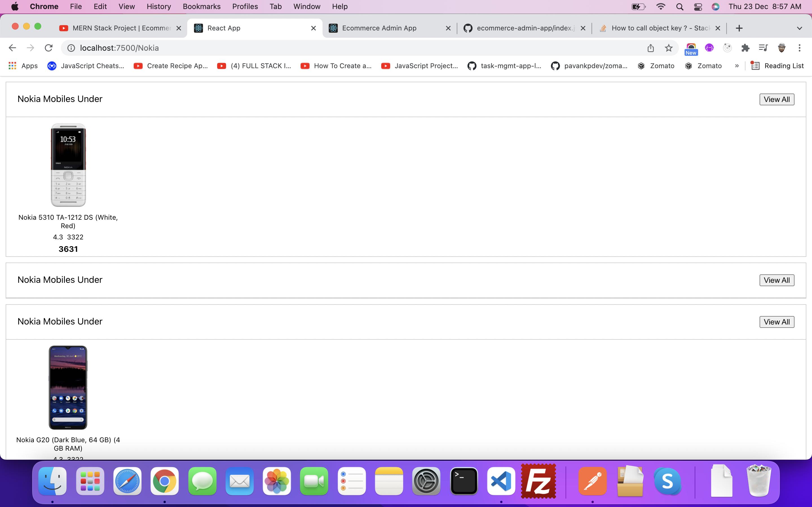Screen dimensions: 812x507
Task: Click View All in first Nokia section
Action: [776, 99]
